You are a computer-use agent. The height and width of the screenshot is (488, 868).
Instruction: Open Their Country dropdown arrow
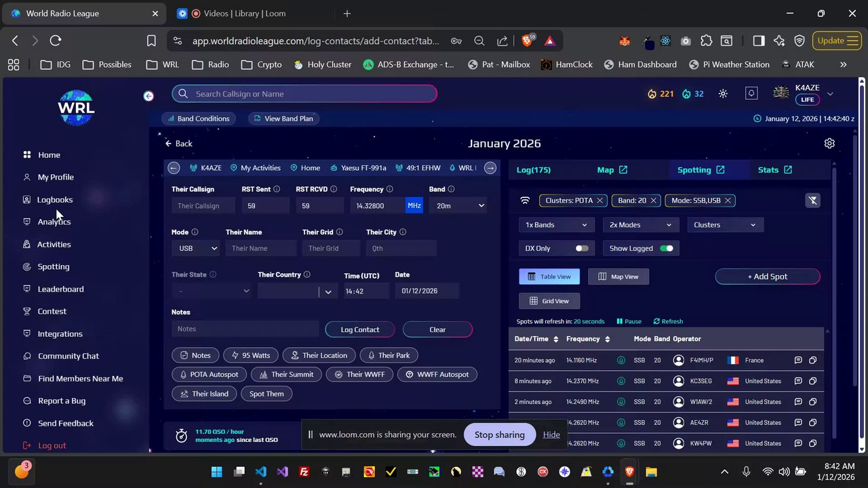click(x=328, y=291)
